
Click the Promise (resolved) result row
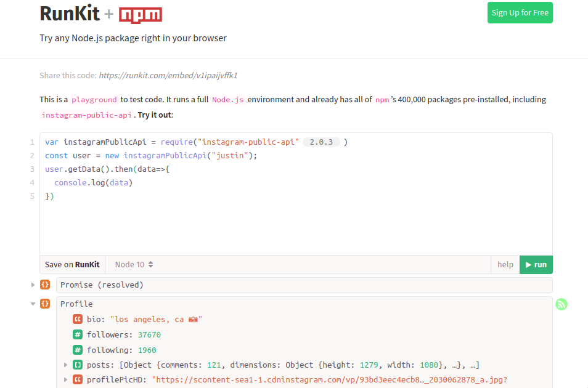click(x=304, y=285)
